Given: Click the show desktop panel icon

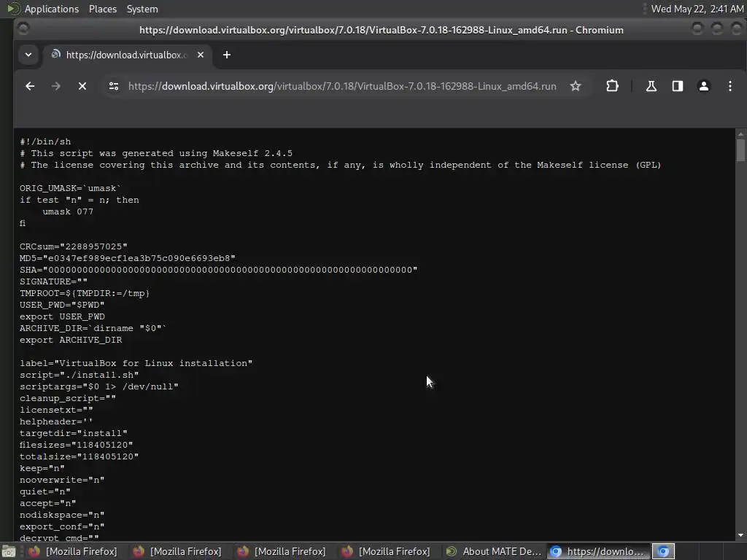Looking at the screenshot, I should point(8,551).
